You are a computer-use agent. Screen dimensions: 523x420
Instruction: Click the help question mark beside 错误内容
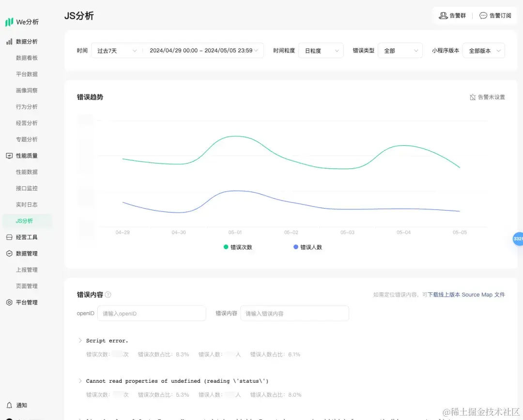108,295
